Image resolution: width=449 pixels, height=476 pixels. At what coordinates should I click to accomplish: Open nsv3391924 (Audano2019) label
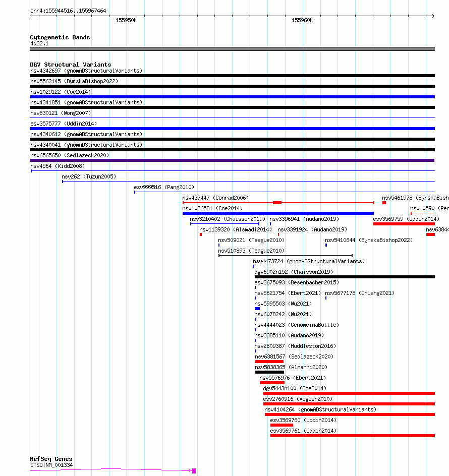[x=312, y=230]
